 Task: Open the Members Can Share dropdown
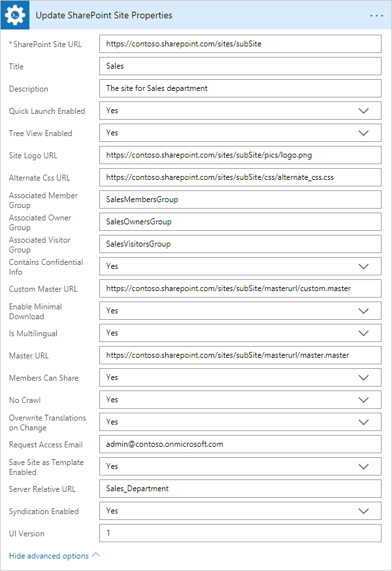point(240,377)
